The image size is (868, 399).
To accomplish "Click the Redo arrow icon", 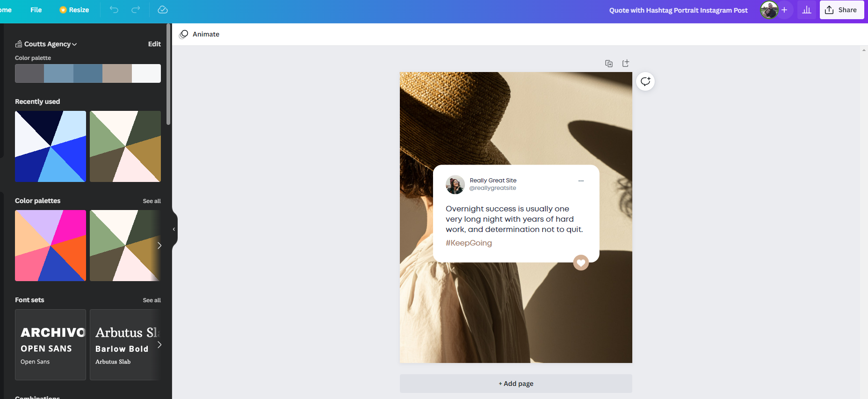I will (136, 10).
